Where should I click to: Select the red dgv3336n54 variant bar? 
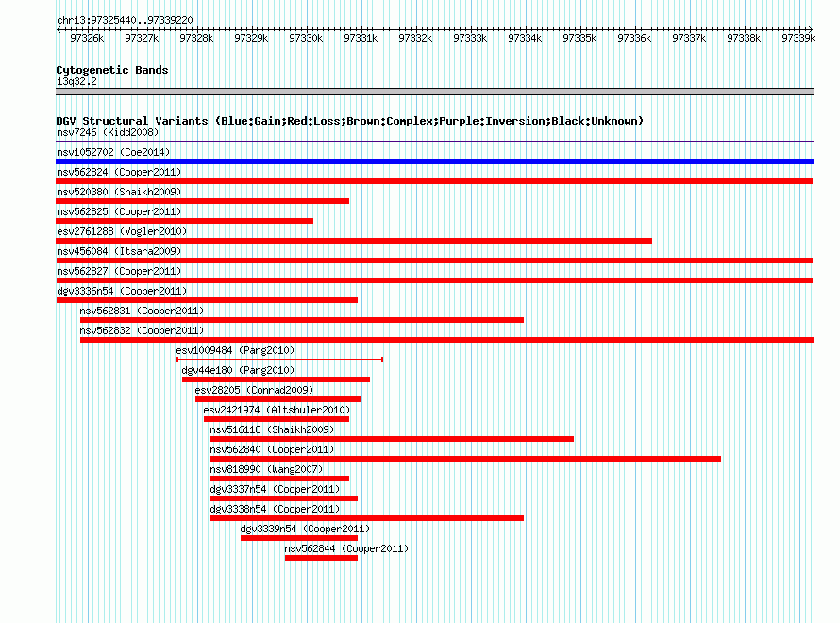207,300
